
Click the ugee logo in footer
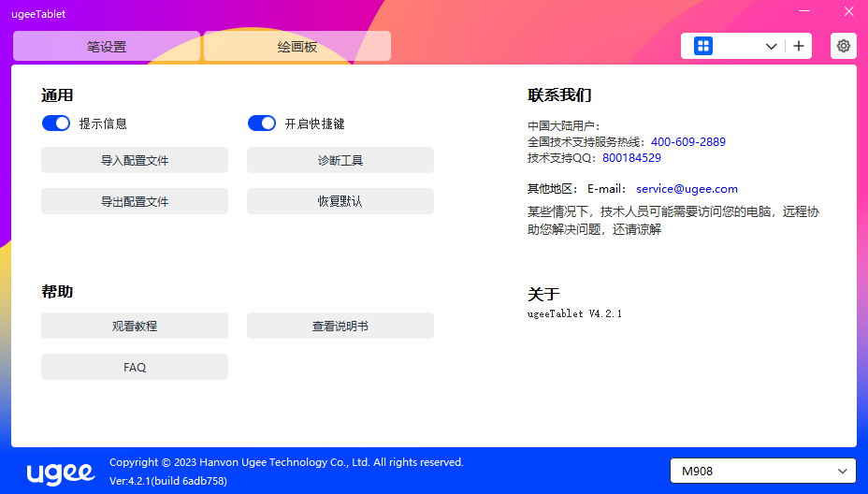click(61, 472)
